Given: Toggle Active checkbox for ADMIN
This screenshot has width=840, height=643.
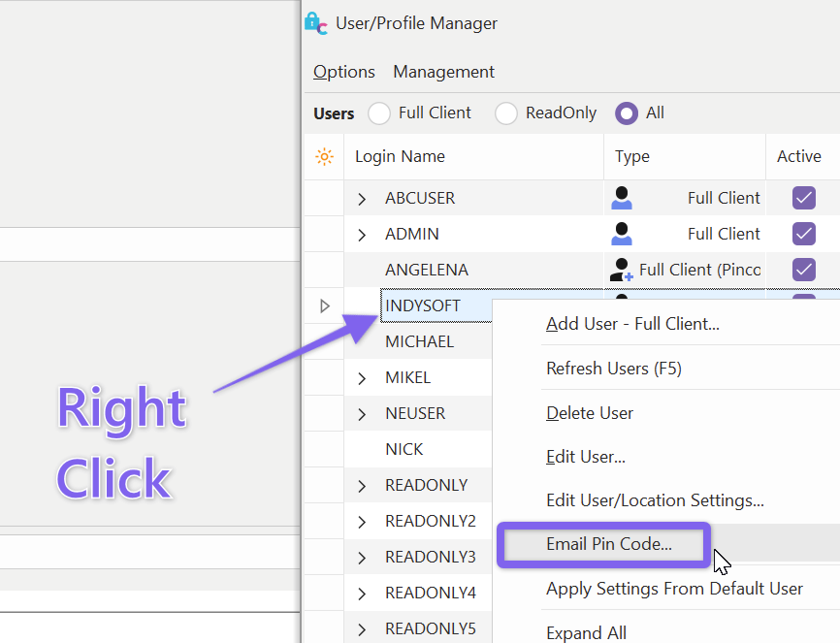Looking at the screenshot, I should point(803,234).
